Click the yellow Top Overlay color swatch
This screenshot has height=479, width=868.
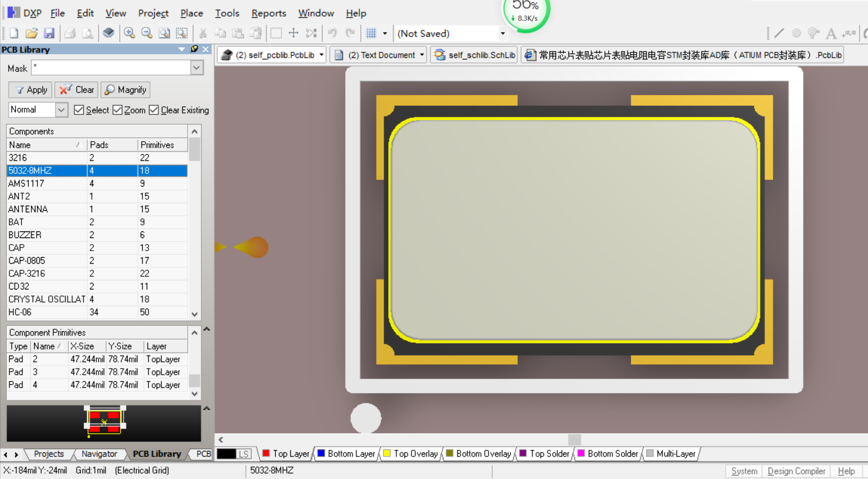click(x=387, y=453)
